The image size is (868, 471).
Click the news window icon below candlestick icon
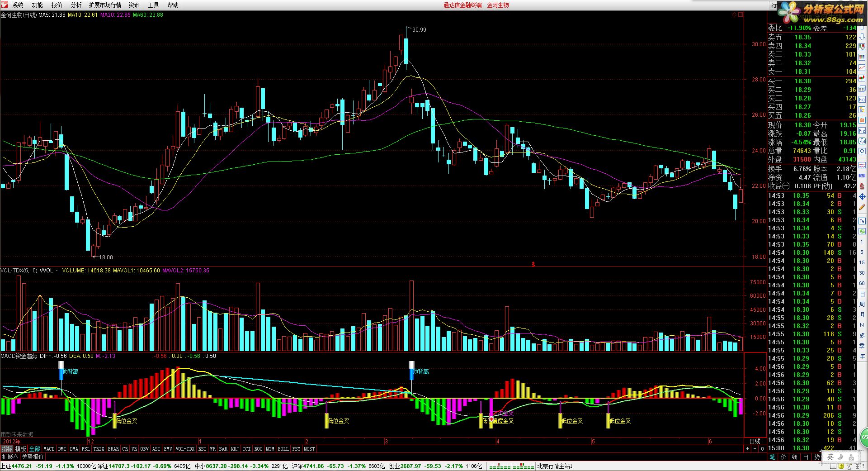click(x=862, y=89)
